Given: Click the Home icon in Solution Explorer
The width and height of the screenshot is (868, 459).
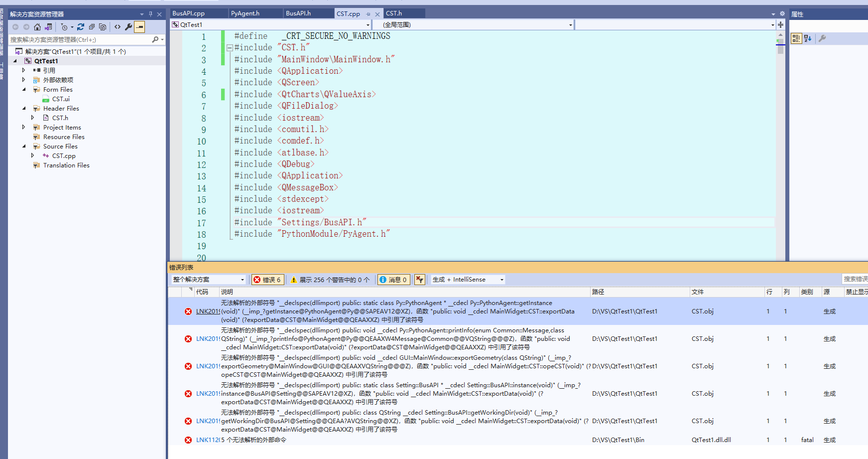Looking at the screenshot, I should 37,27.
